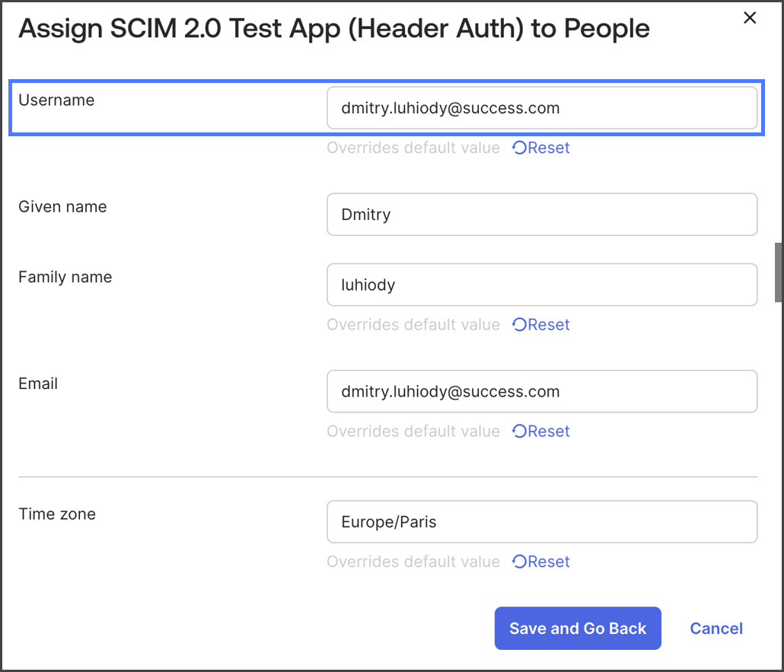Click the Time zone field label
The height and width of the screenshot is (672, 784).
57,514
